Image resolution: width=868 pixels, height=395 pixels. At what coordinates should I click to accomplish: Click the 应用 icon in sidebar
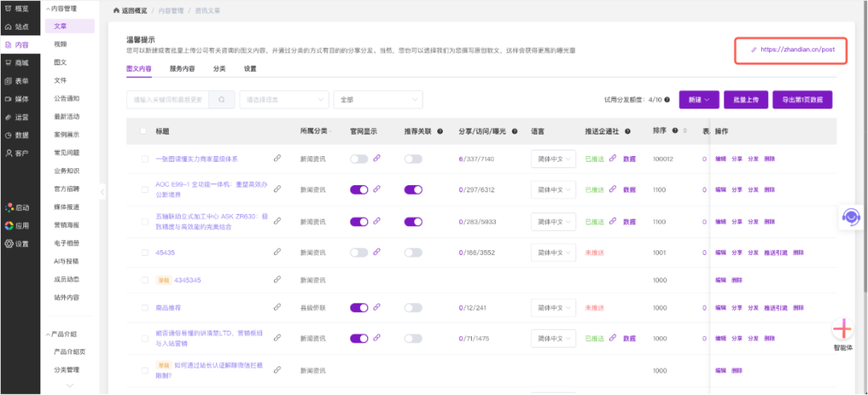click(x=18, y=226)
